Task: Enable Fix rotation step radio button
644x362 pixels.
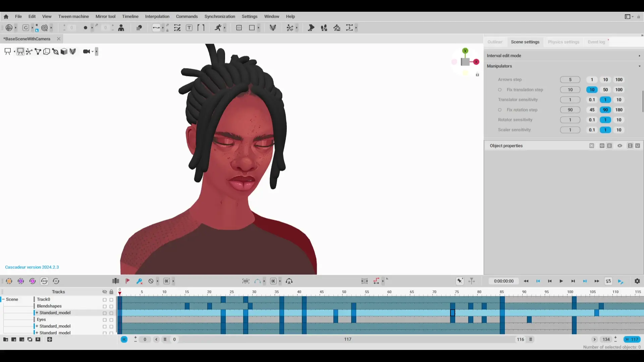Action: tap(500, 110)
